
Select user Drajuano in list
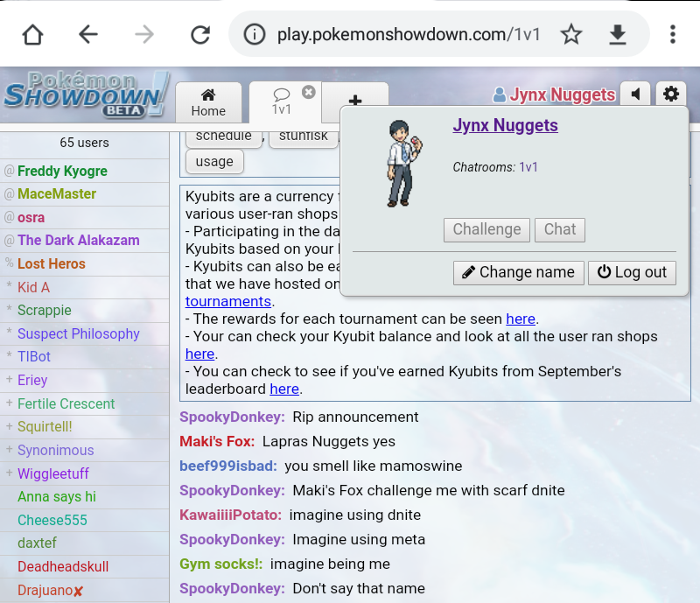click(x=84, y=590)
